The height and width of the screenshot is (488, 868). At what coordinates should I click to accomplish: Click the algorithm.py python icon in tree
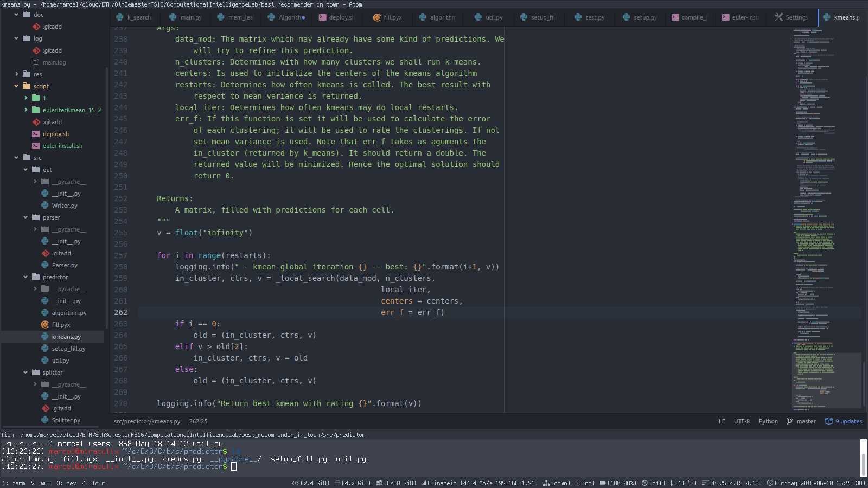click(45, 313)
